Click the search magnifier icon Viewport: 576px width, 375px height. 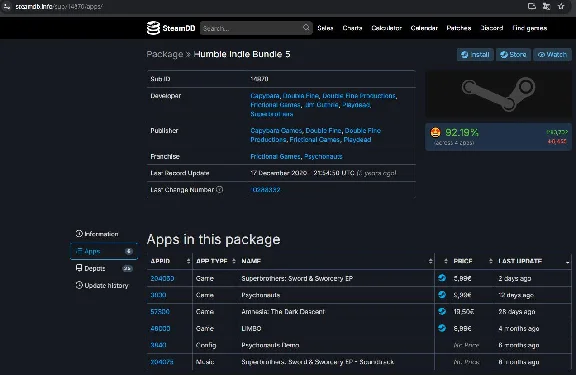306,28
